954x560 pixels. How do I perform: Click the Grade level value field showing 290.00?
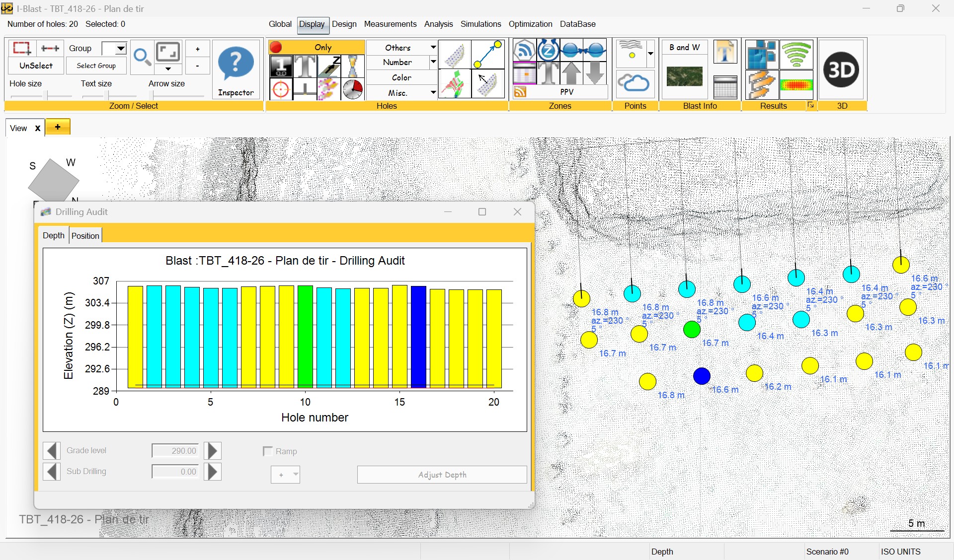175,451
